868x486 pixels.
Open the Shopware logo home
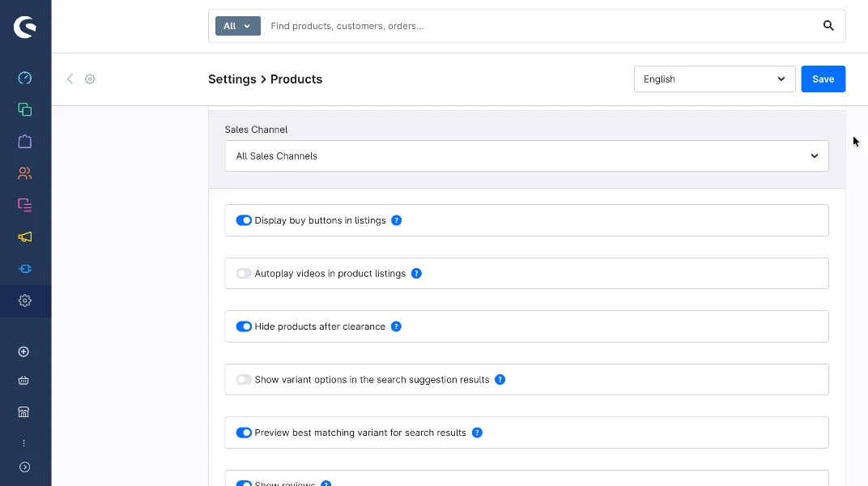pyautogui.click(x=25, y=27)
